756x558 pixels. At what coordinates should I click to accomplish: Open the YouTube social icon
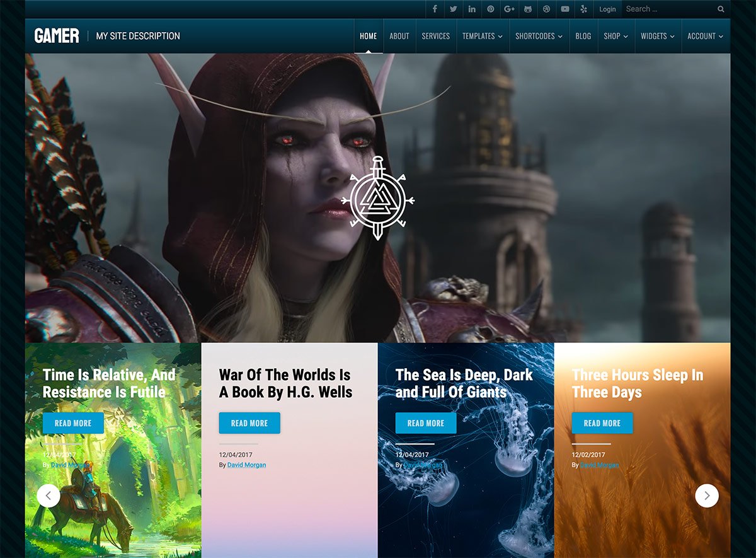coord(565,9)
